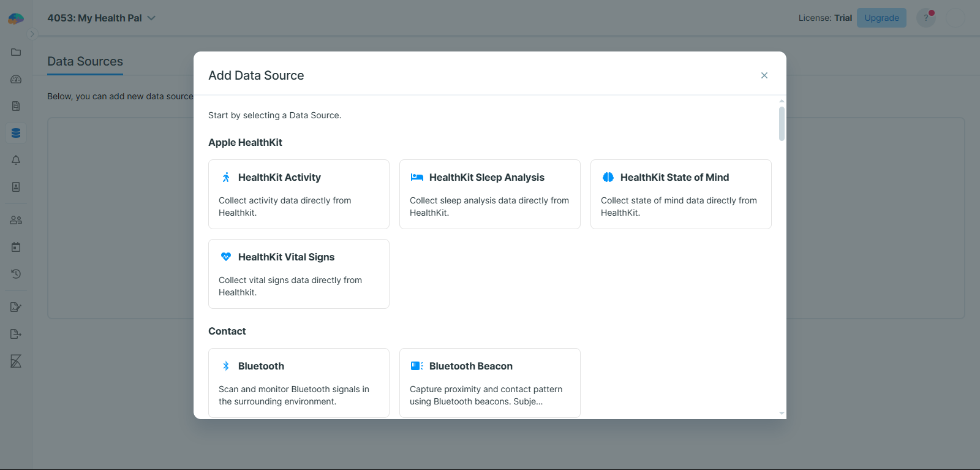Screen dimensions: 980x470
Task: Click the help question mark icon
Action: tap(926, 18)
